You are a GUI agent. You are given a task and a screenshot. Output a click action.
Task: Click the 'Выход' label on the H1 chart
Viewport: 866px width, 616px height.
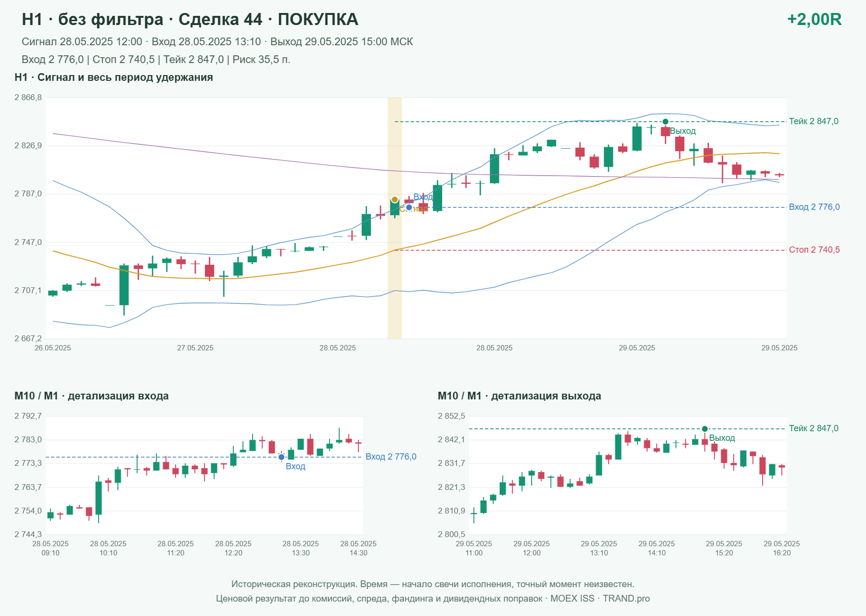683,131
